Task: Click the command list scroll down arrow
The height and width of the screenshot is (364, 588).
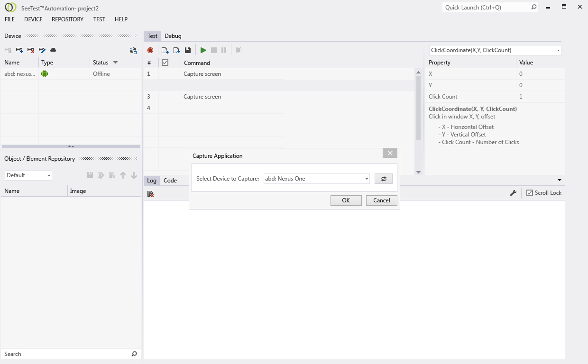Action: (x=418, y=172)
